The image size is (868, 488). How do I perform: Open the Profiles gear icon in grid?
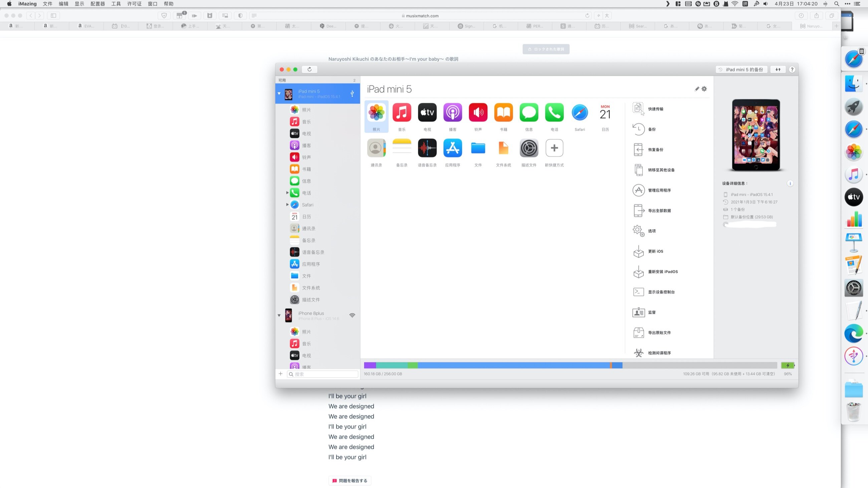pyautogui.click(x=529, y=148)
